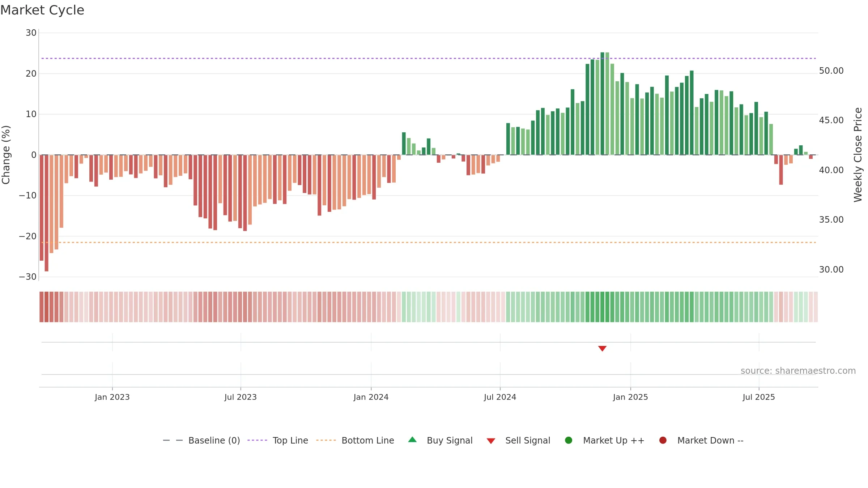Click the 40.00 price axis label
This screenshot has height=488, width=868.
(831, 170)
